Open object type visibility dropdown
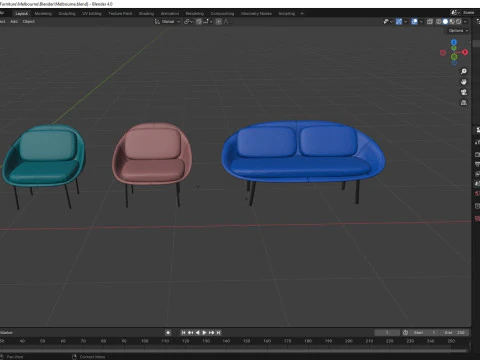The image size is (480, 360). pos(388,22)
